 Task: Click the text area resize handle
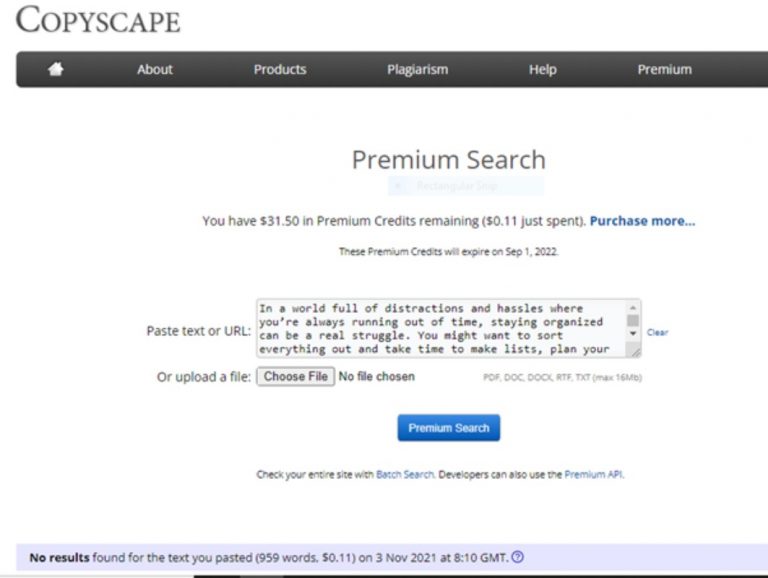tap(635, 351)
